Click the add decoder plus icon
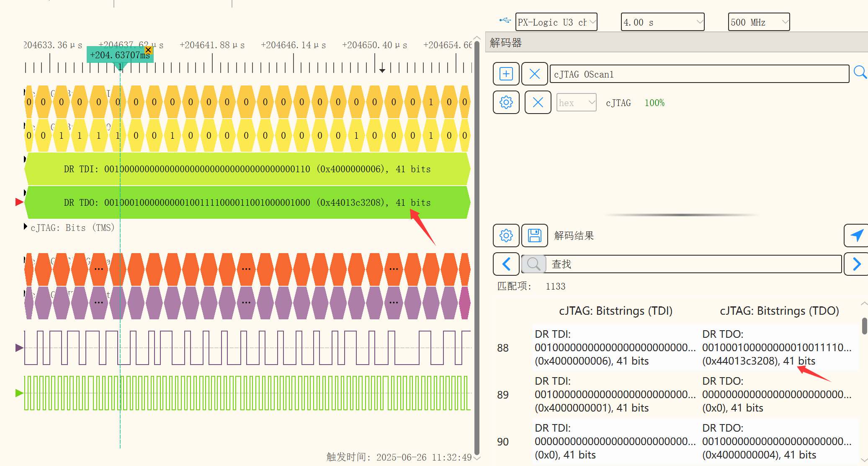This screenshot has height=466, width=868. click(x=506, y=74)
